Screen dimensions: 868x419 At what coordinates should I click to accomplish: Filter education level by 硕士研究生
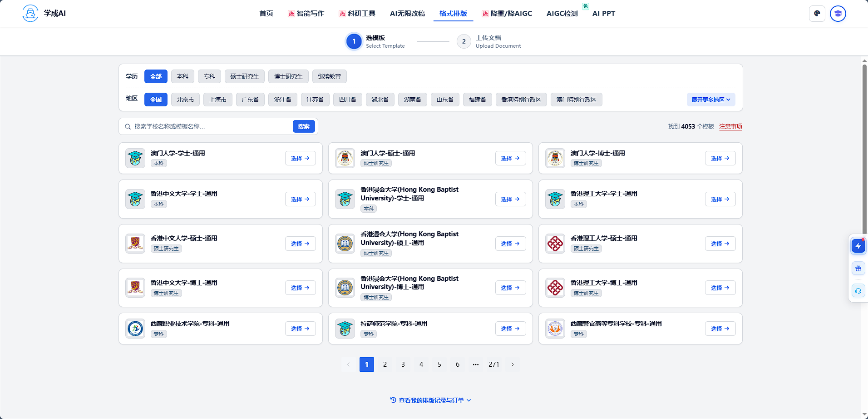click(245, 76)
